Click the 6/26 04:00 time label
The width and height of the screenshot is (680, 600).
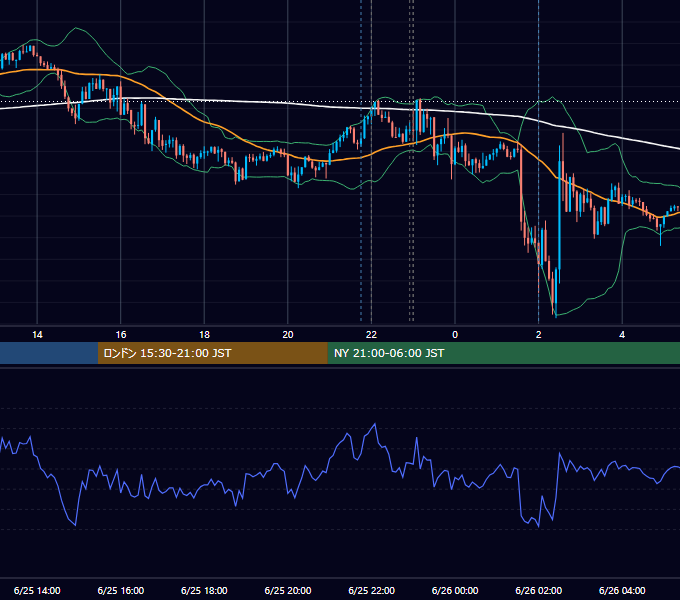(x=622, y=590)
